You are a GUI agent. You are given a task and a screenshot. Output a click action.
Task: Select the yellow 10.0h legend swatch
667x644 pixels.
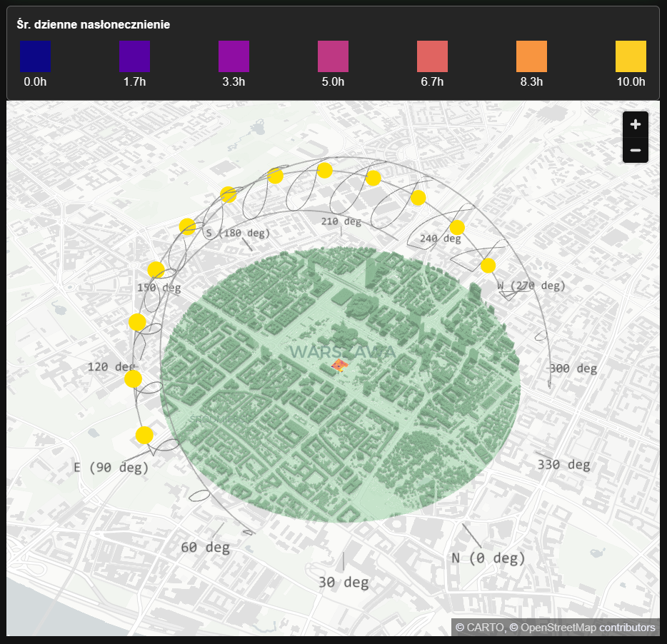[631, 56]
